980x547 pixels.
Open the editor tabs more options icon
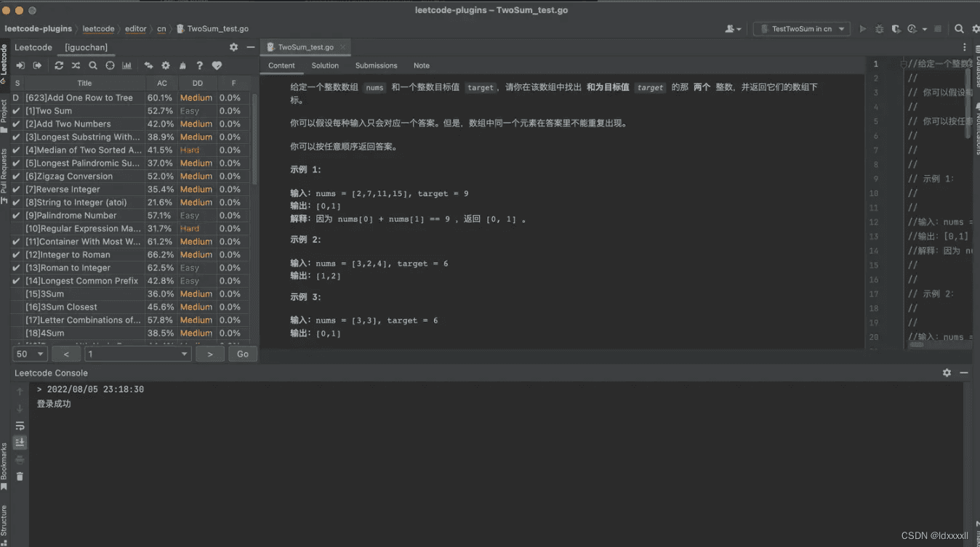click(x=965, y=47)
